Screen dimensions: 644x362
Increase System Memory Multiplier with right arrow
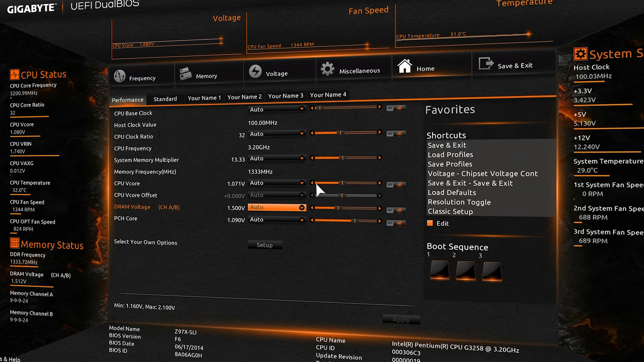(379, 158)
